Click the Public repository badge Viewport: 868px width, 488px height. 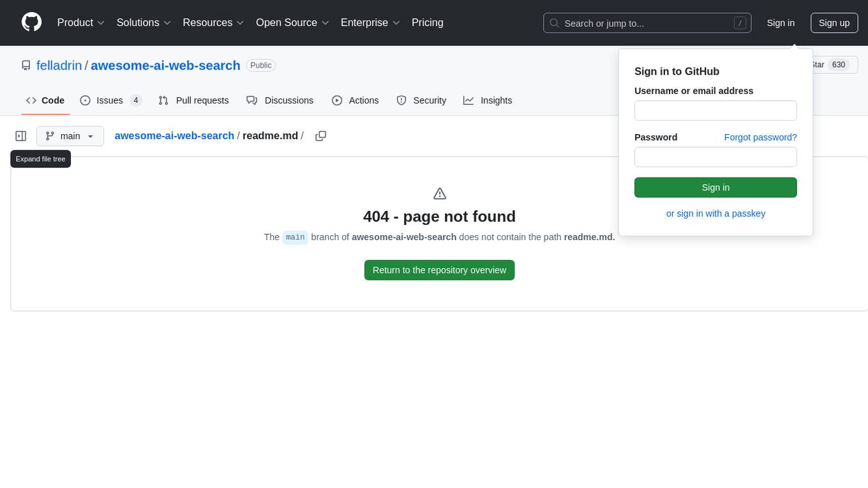pyautogui.click(x=260, y=65)
